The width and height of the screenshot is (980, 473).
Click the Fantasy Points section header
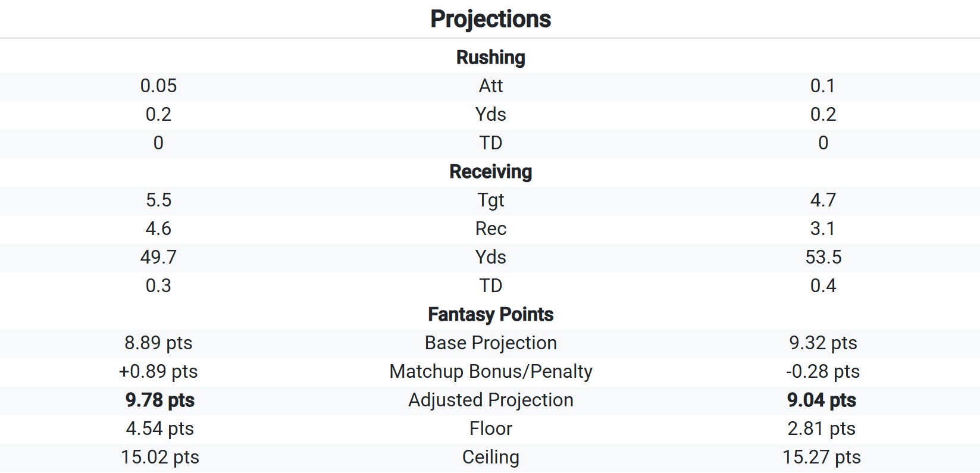tap(490, 314)
